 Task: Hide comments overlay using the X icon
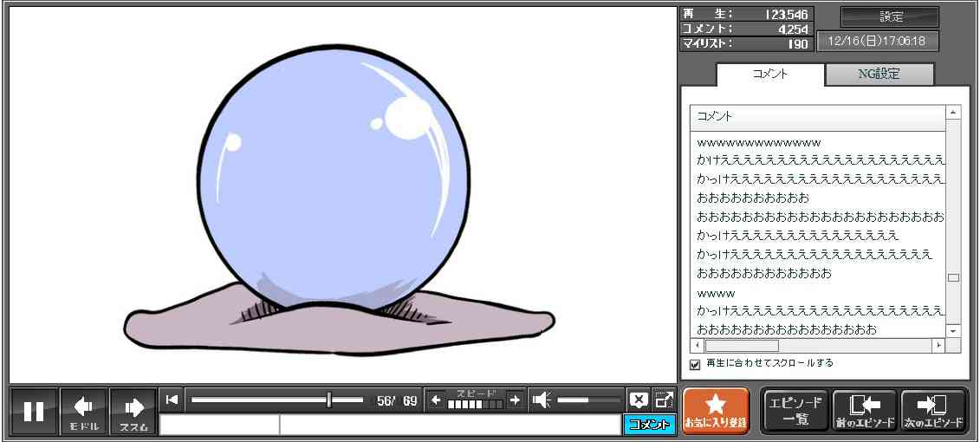[x=639, y=400]
